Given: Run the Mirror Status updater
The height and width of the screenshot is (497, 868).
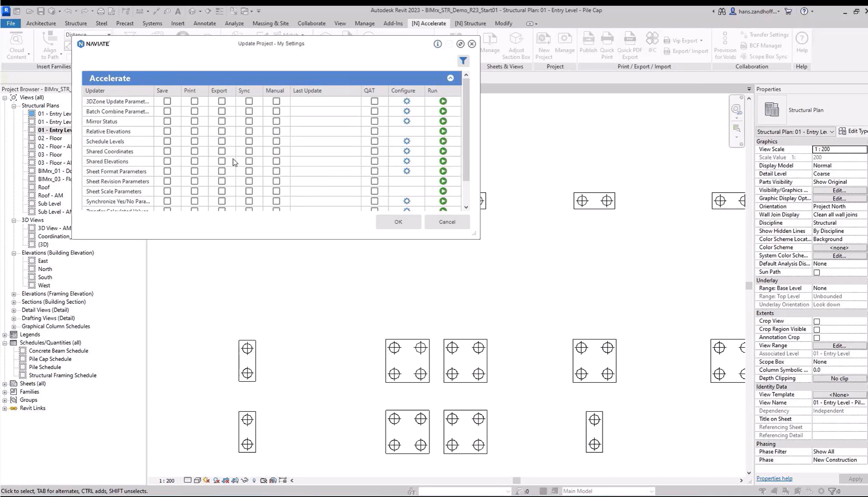Looking at the screenshot, I should point(443,121).
